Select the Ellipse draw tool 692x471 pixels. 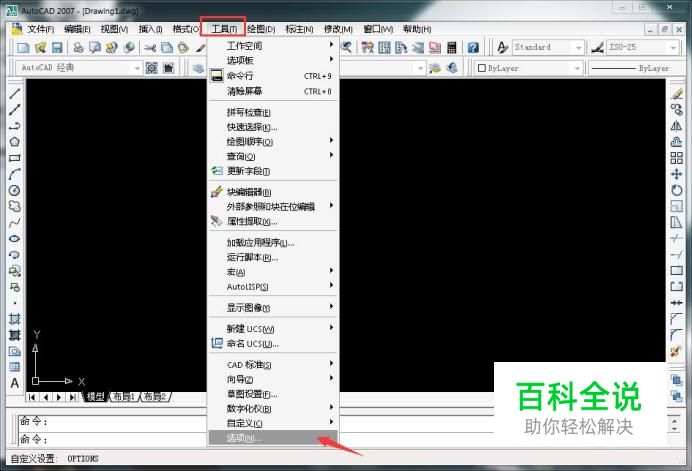point(15,238)
